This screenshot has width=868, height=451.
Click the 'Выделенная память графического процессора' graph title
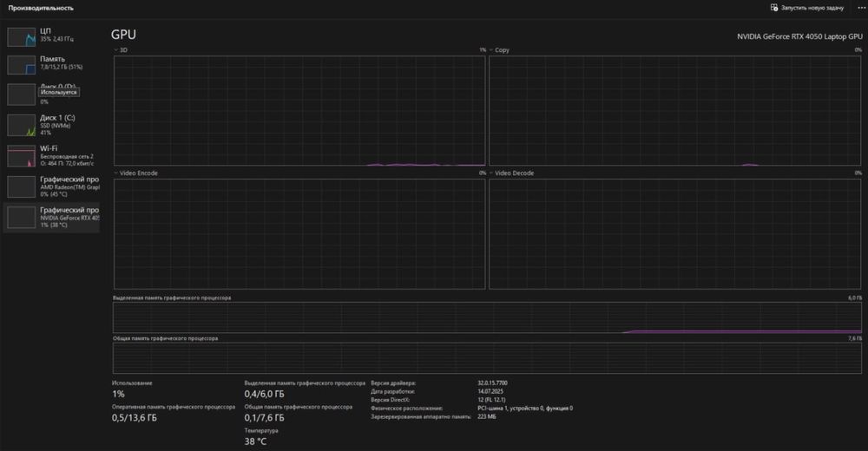pyautogui.click(x=172, y=297)
